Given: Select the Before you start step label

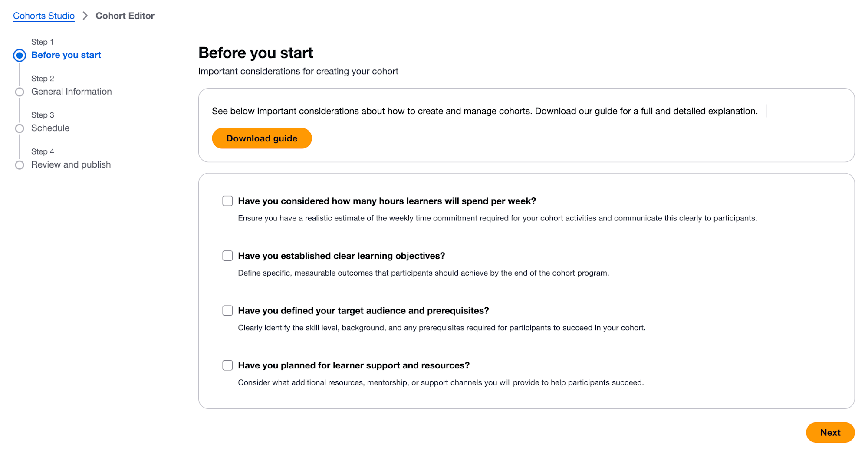Looking at the screenshot, I should coord(66,55).
